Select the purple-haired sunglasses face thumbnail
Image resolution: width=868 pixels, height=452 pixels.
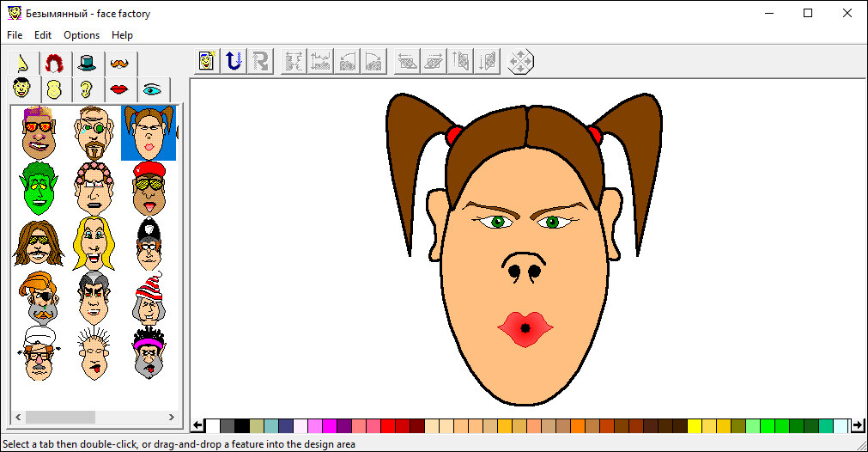pos(39,133)
